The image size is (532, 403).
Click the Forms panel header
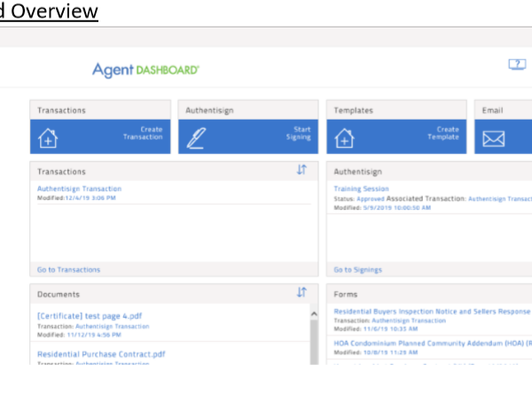coord(429,294)
